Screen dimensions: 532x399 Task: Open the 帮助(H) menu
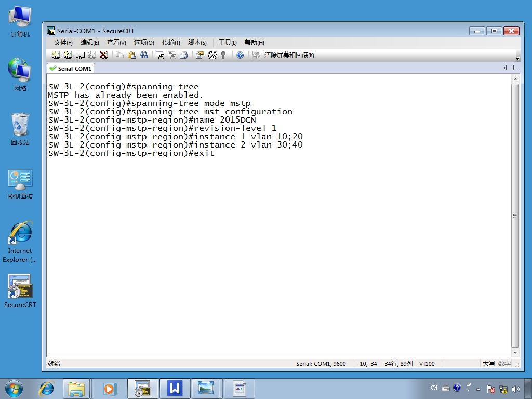[255, 43]
